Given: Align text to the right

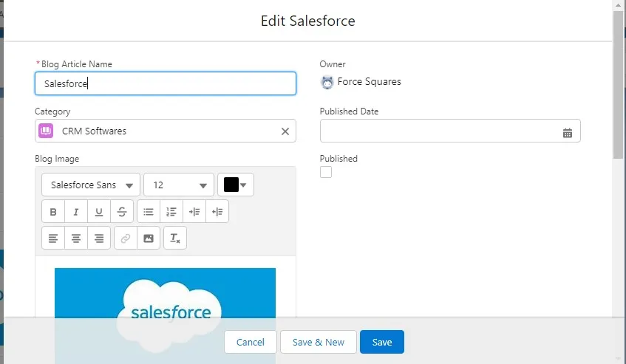Looking at the screenshot, I should (x=99, y=238).
